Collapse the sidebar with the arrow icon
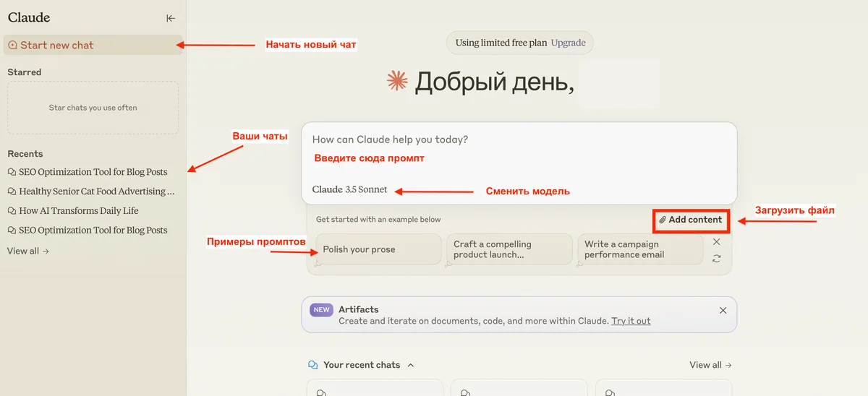Screen dimensions: 868x396 [171, 18]
